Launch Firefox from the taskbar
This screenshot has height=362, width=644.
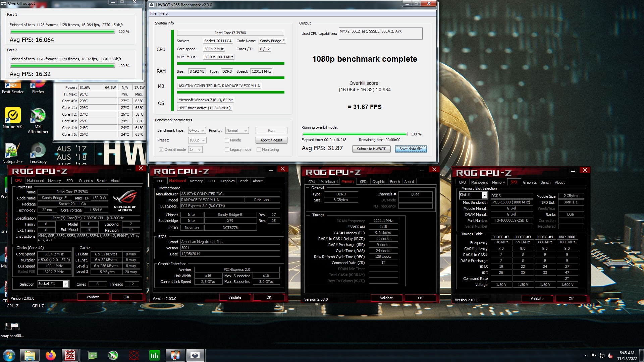pyautogui.click(x=51, y=355)
